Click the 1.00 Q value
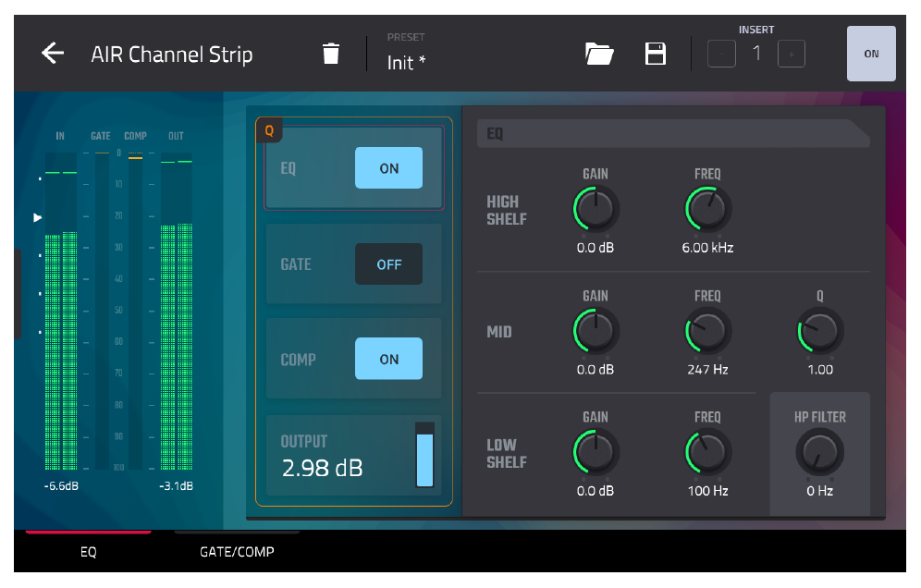The width and height of the screenshot is (921, 588). [x=820, y=370]
